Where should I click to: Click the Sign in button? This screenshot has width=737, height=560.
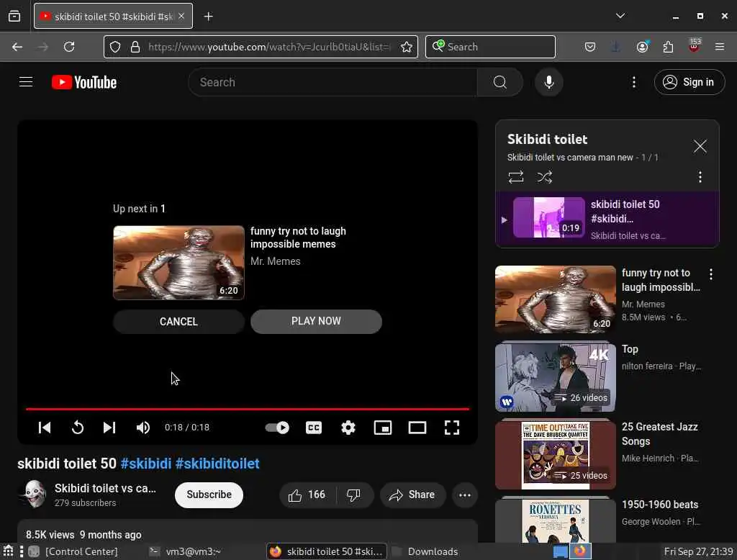click(x=689, y=82)
